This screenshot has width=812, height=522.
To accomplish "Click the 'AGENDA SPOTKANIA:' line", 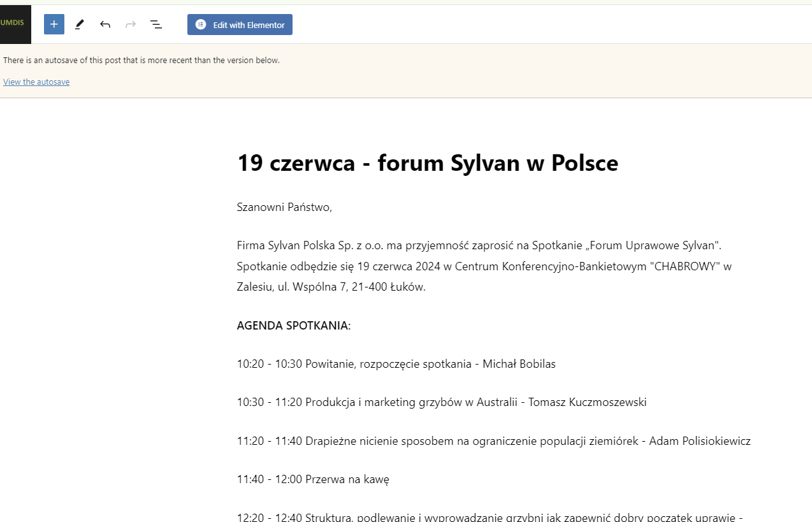I will click(x=294, y=326).
